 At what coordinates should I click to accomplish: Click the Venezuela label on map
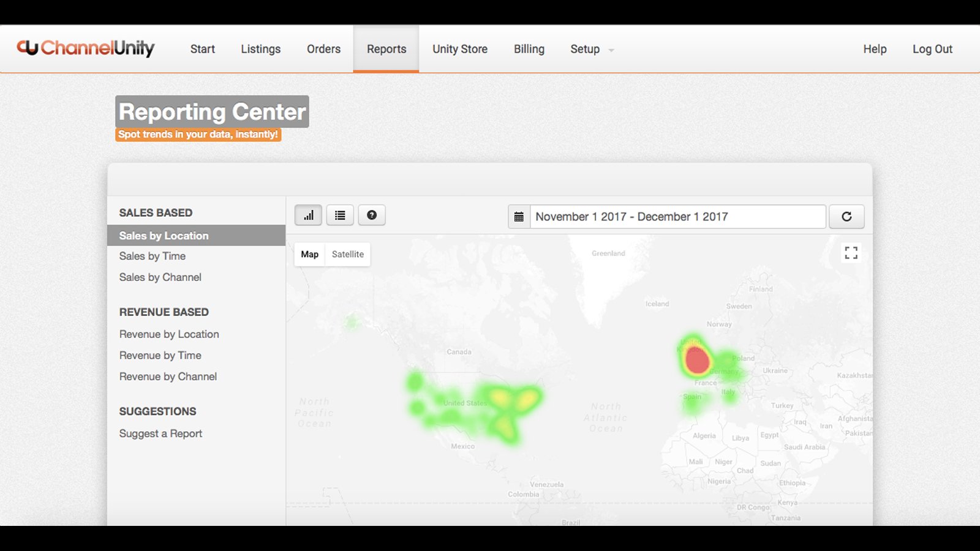547,484
